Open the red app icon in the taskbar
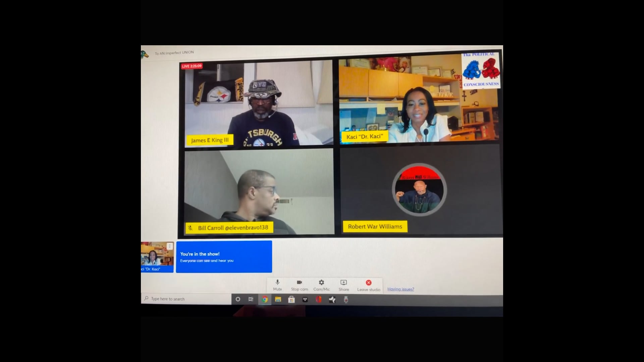Image resolution: width=644 pixels, height=362 pixels. point(319,300)
